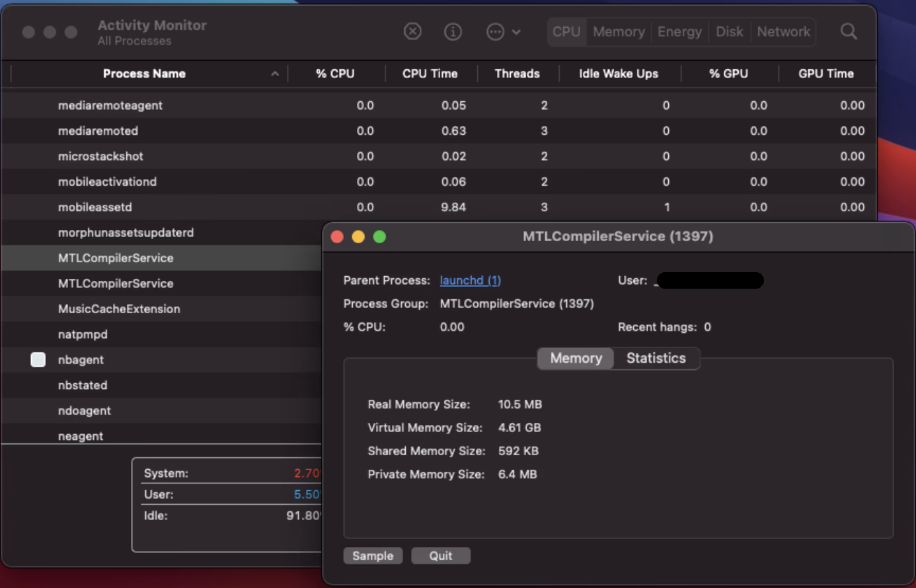Image resolution: width=916 pixels, height=588 pixels.
Task: Click the Virtual Memory Size 4.61 GB value
Action: (519, 427)
